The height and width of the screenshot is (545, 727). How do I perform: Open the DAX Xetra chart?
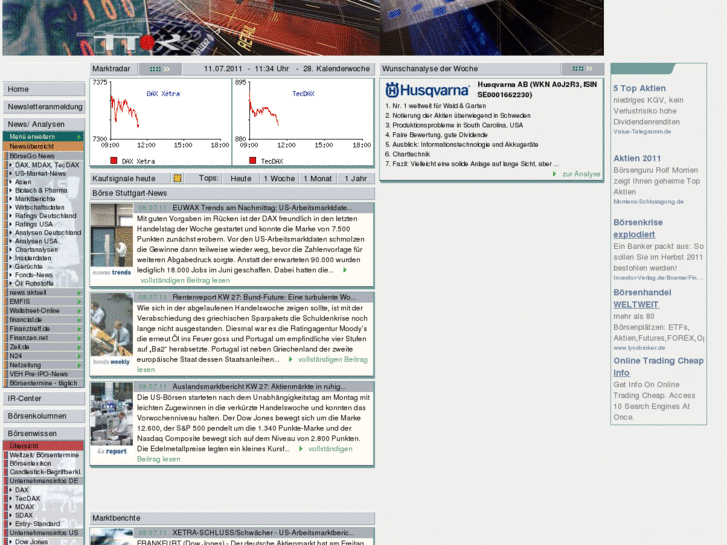[161, 122]
